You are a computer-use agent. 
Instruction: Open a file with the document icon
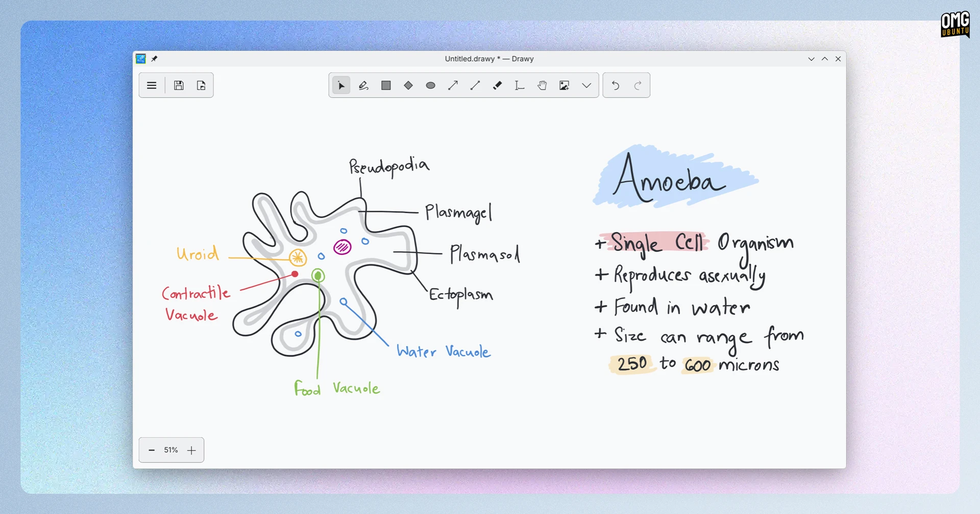201,86
